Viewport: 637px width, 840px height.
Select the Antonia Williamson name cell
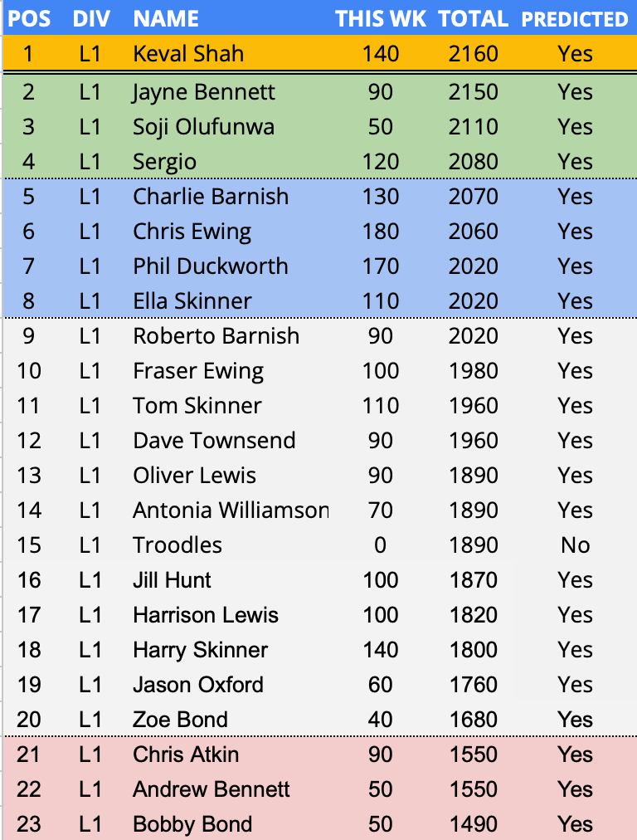pos(231,510)
